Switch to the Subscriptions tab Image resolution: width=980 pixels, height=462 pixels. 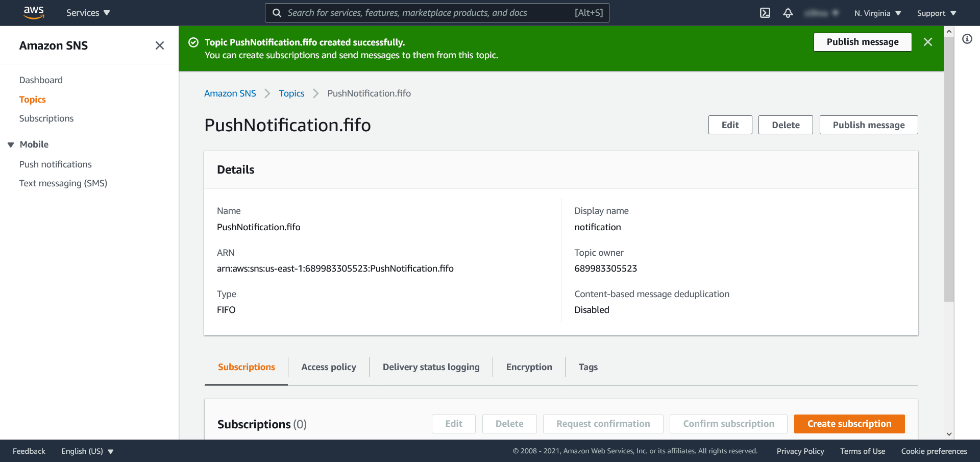247,367
